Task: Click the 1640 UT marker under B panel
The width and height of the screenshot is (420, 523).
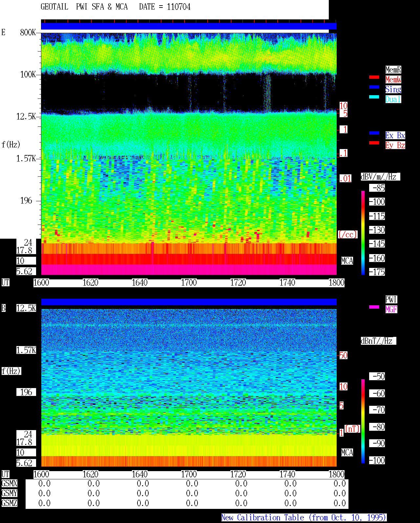Action: point(140,474)
